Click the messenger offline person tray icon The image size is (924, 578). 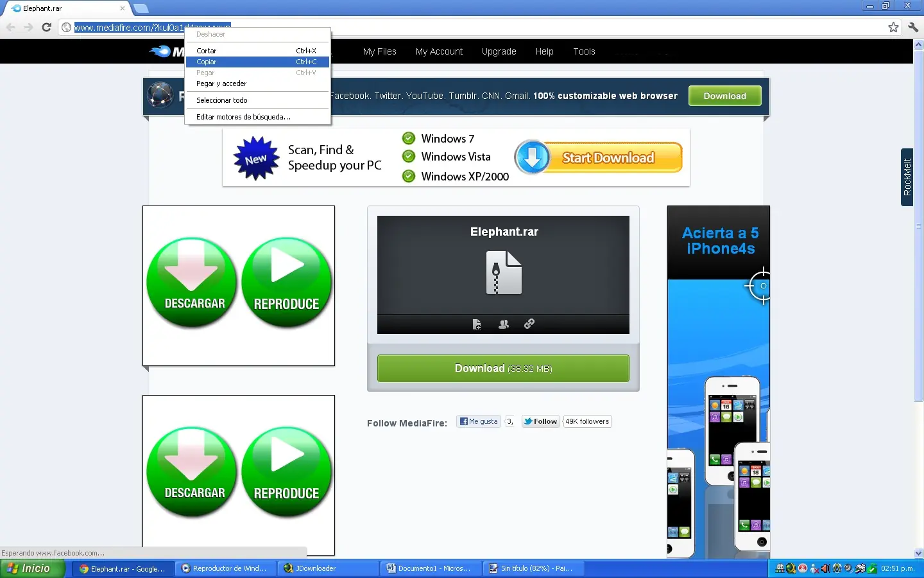pos(814,568)
